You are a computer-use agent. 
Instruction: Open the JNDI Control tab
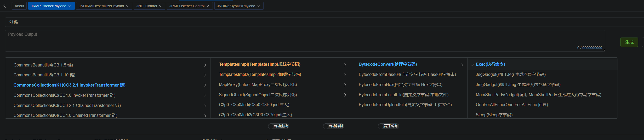pyautogui.click(x=146, y=6)
